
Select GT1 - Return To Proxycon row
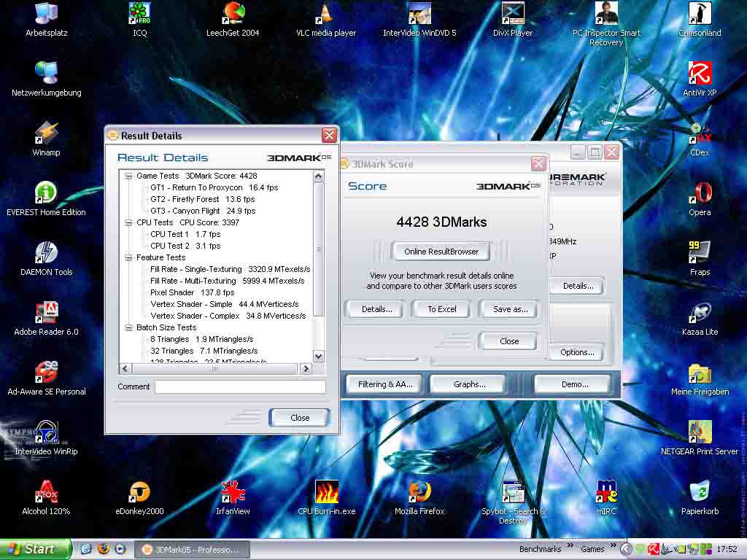coord(214,187)
